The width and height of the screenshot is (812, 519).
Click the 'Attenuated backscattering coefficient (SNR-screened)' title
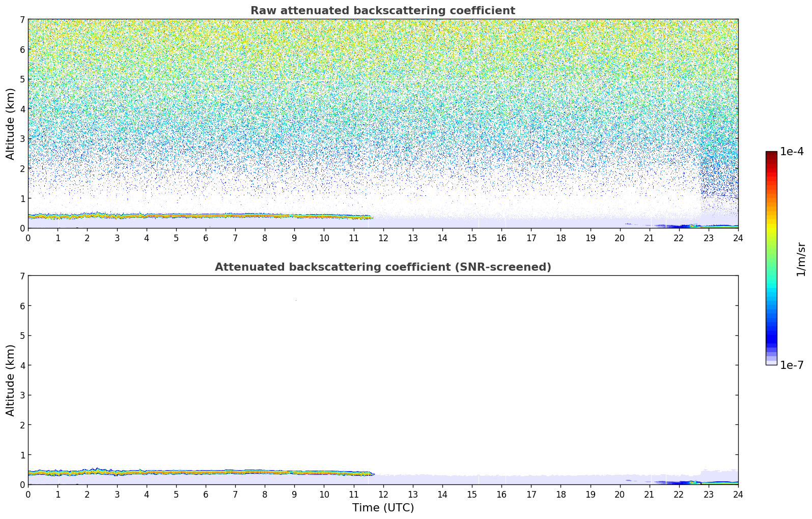point(382,267)
